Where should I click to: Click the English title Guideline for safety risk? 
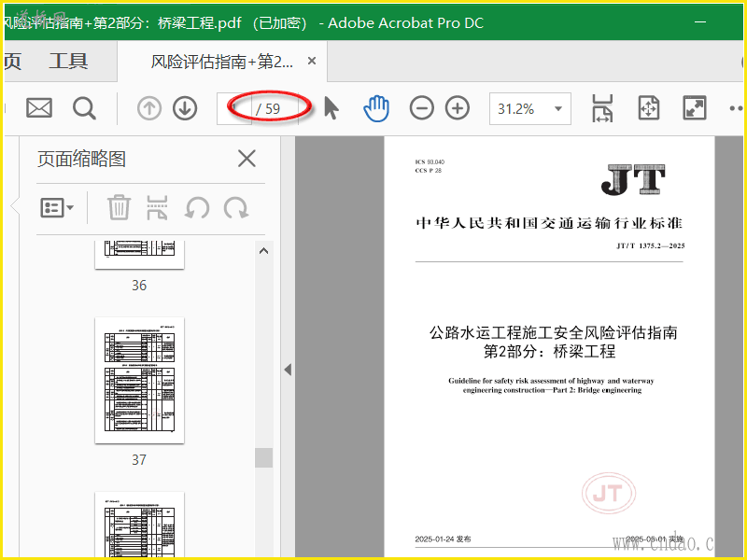551,385
